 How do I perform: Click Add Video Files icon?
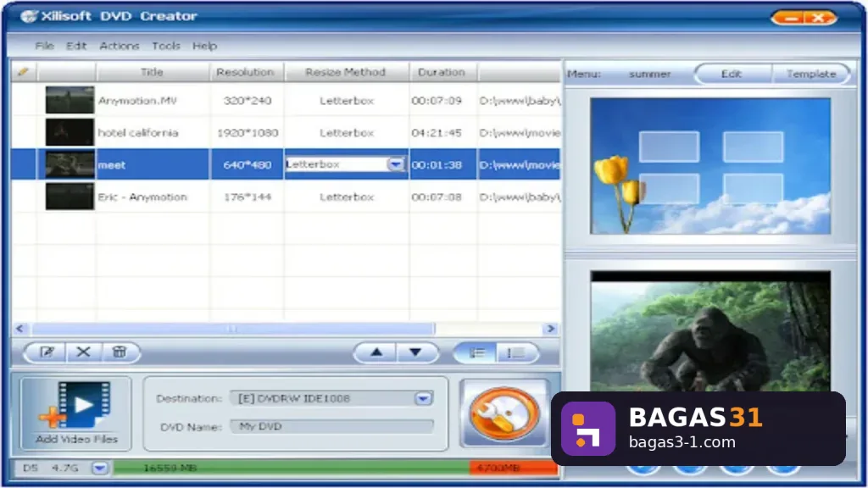pyautogui.click(x=76, y=413)
